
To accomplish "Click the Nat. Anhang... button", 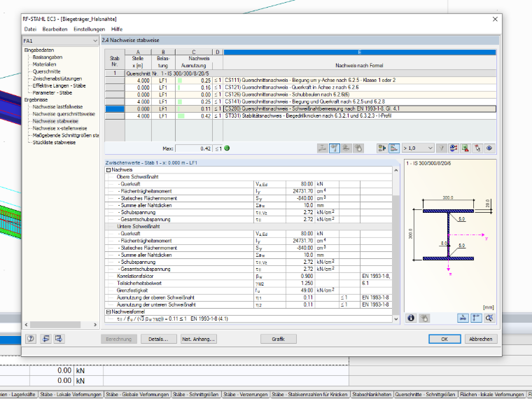I will 199,339.
